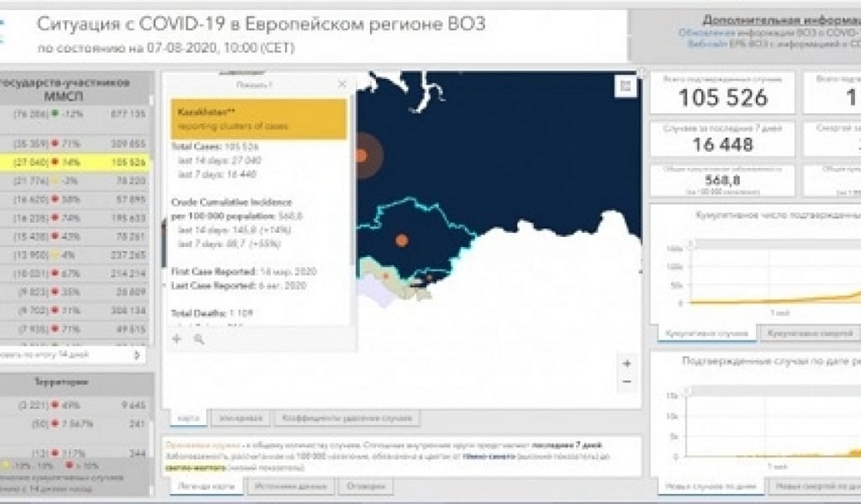Image resolution: width=861 pixels, height=504 pixels.
Task: Click arrow next to 14-day sort selector
Action: pyautogui.click(x=137, y=354)
